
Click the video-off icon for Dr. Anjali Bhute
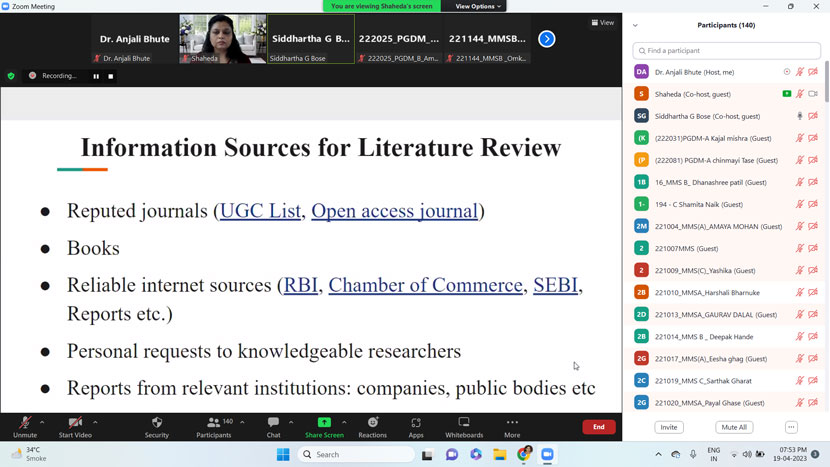(813, 72)
